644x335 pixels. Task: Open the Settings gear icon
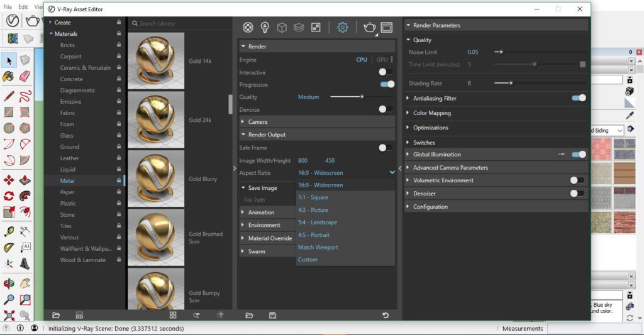[343, 28]
